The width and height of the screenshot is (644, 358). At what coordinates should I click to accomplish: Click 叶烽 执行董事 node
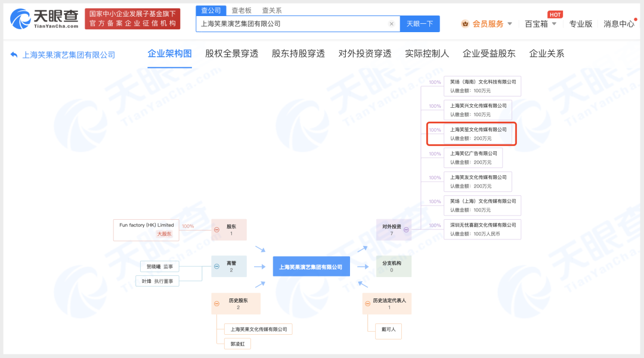pyautogui.click(x=157, y=281)
